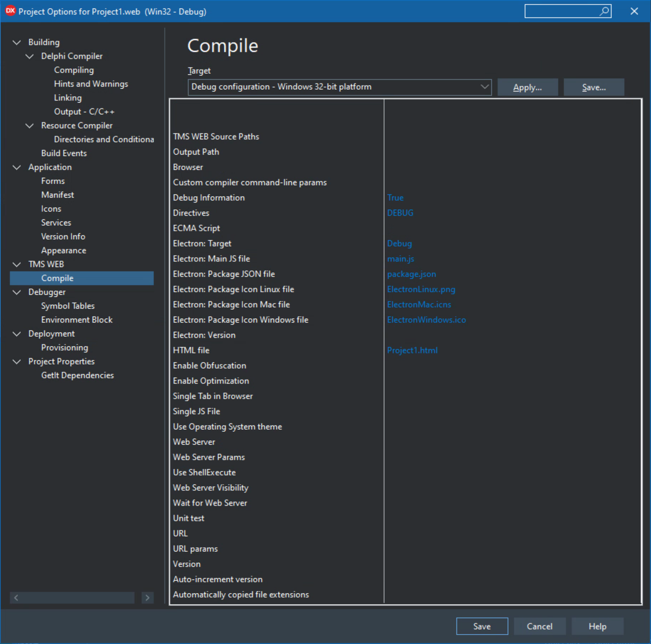The width and height of the screenshot is (651, 644).
Task: Open Services options
Action: [x=56, y=223]
